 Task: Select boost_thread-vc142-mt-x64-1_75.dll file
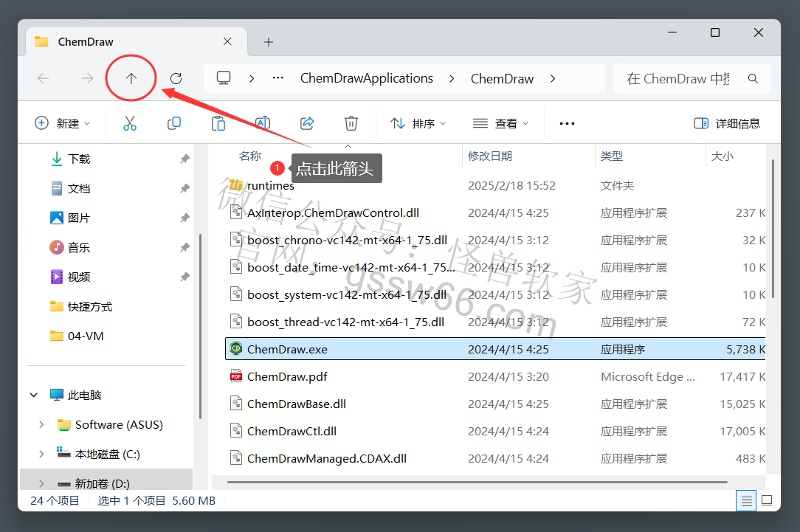495,322
